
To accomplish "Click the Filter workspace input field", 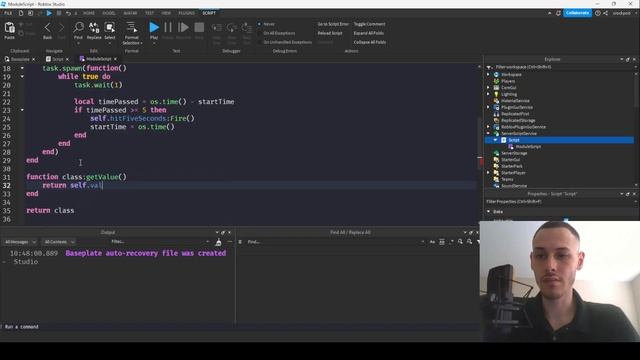I will click(x=563, y=67).
